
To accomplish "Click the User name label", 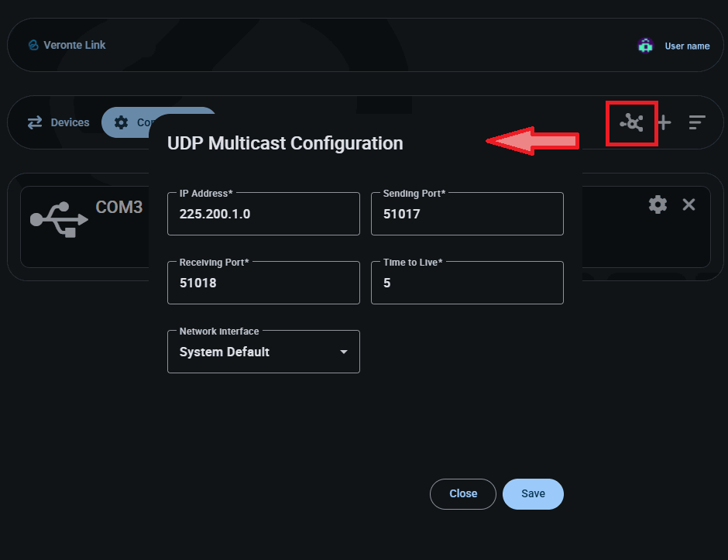I will point(687,46).
